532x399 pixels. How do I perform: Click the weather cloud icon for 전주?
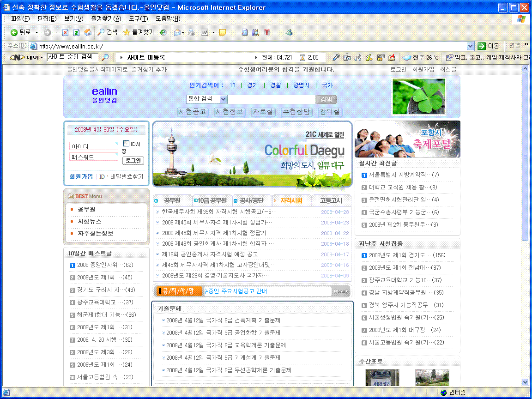coord(406,57)
